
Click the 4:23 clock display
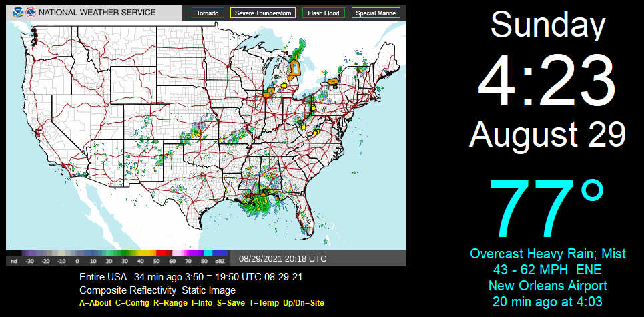point(547,81)
